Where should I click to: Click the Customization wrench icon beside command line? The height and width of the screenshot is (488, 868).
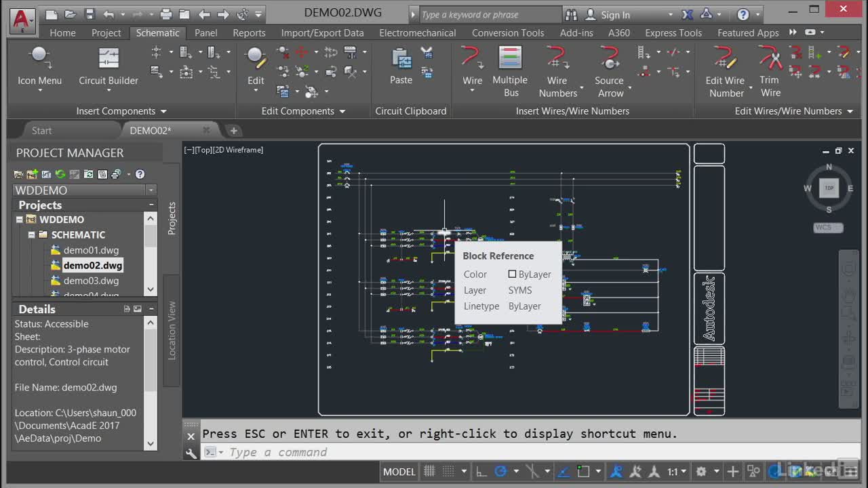click(191, 453)
